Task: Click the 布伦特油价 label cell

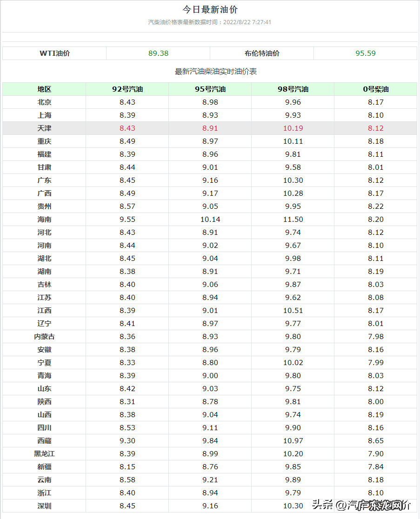Action: click(x=262, y=53)
